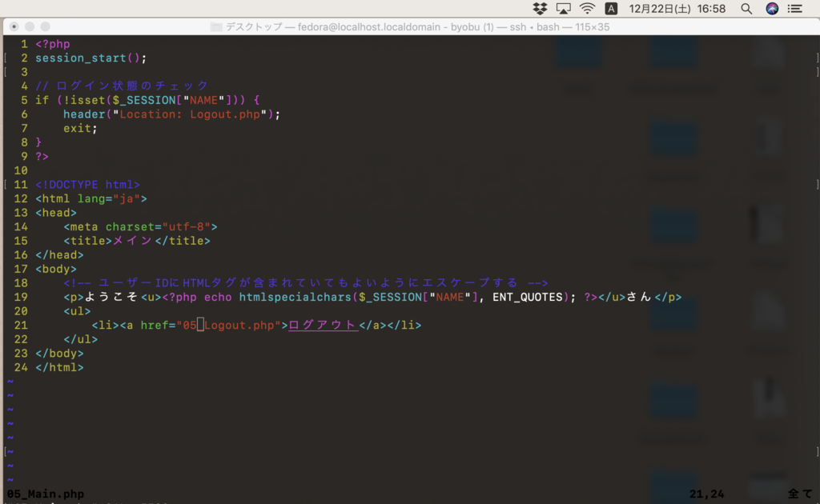The width and height of the screenshot is (820, 504).
Task: Click 'ENT_QUOTES' constant on line 19
Action: point(527,297)
